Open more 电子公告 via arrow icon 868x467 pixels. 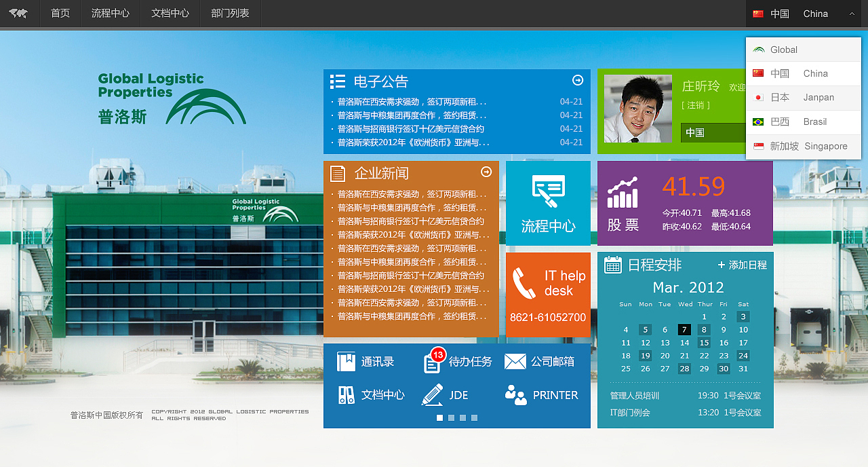pos(578,80)
